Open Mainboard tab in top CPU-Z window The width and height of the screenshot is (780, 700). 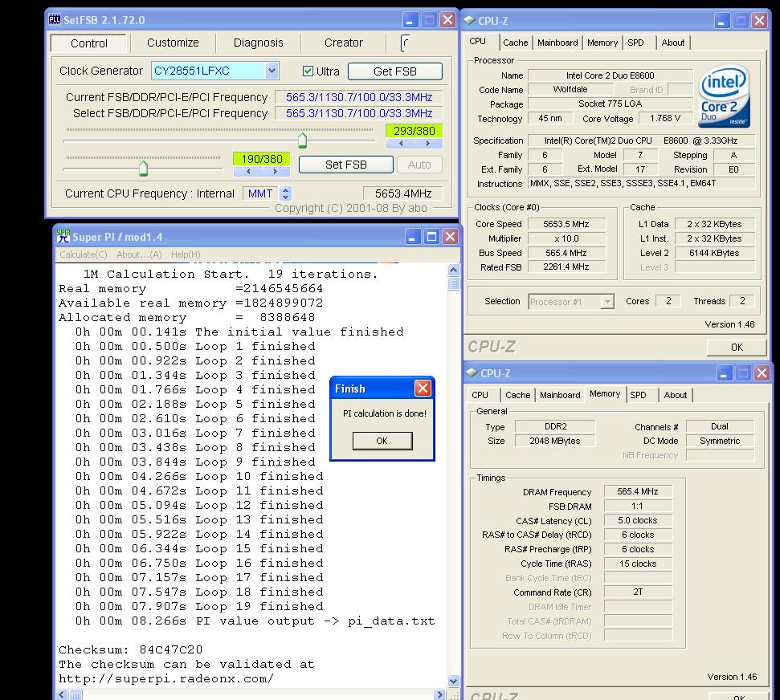click(x=557, y=43)
